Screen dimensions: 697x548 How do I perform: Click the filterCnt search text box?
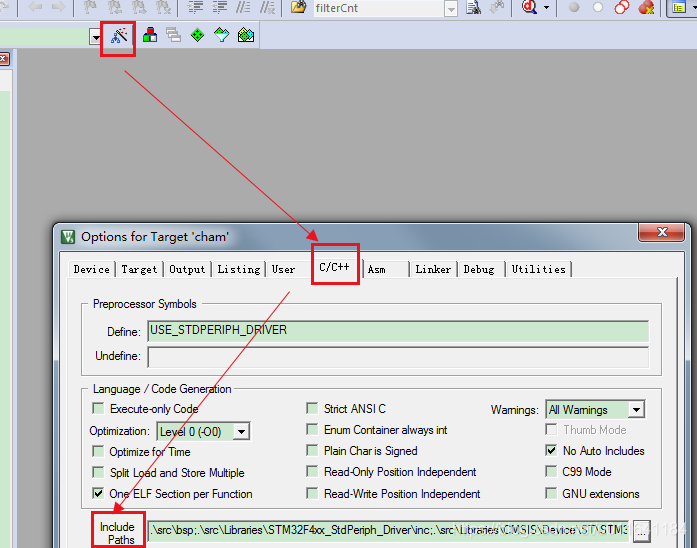pos(378,8)
